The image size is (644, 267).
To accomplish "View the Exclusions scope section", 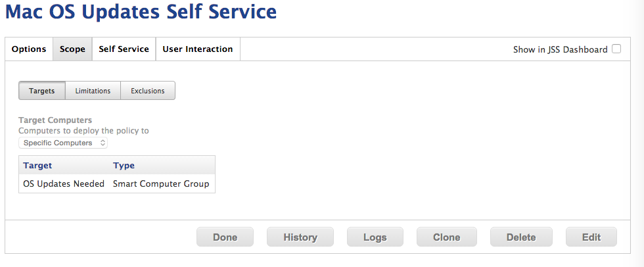I will [148, 91].
